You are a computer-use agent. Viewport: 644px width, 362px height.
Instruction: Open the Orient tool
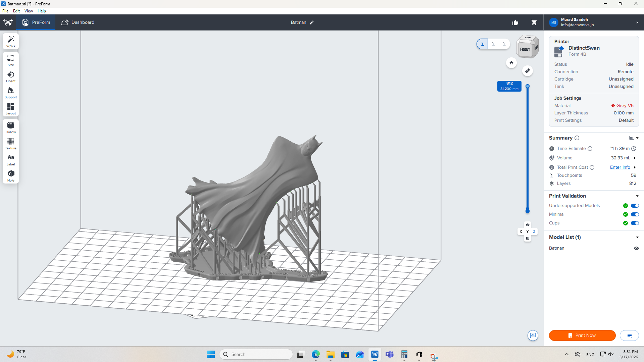[11, 76]
